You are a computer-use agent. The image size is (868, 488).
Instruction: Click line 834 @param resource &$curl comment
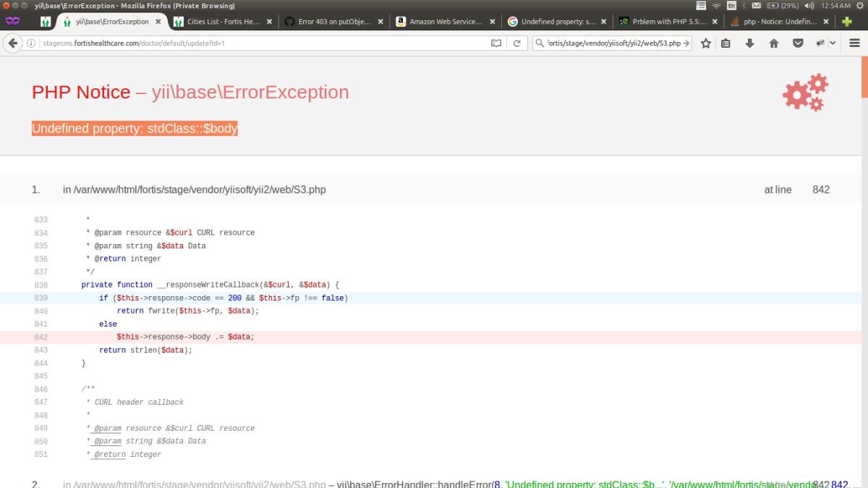170,232
